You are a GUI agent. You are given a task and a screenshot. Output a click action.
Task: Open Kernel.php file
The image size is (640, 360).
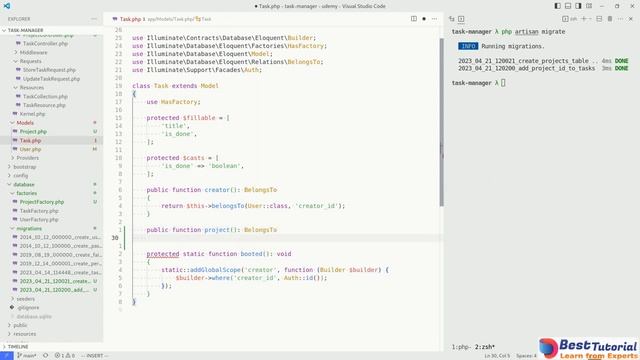[x=32, y=114]
